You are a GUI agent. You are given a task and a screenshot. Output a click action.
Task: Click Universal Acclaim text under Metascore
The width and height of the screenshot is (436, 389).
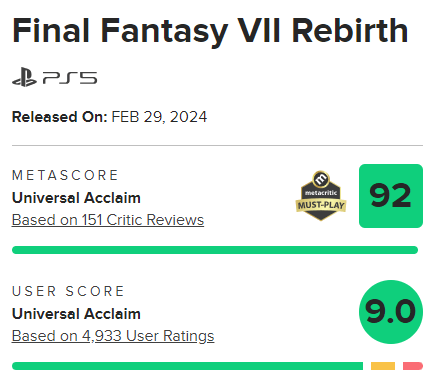(x=76, y=198)
